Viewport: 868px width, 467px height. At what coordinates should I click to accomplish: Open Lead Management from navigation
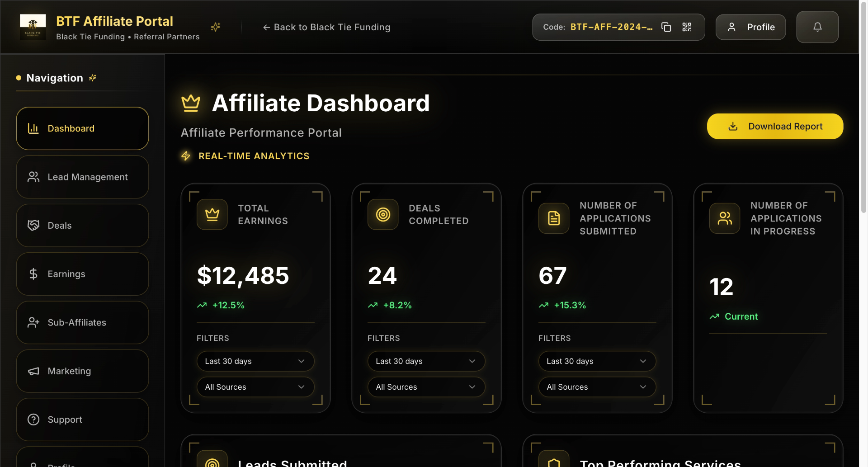pyautogui.click(x=82, y=177)
